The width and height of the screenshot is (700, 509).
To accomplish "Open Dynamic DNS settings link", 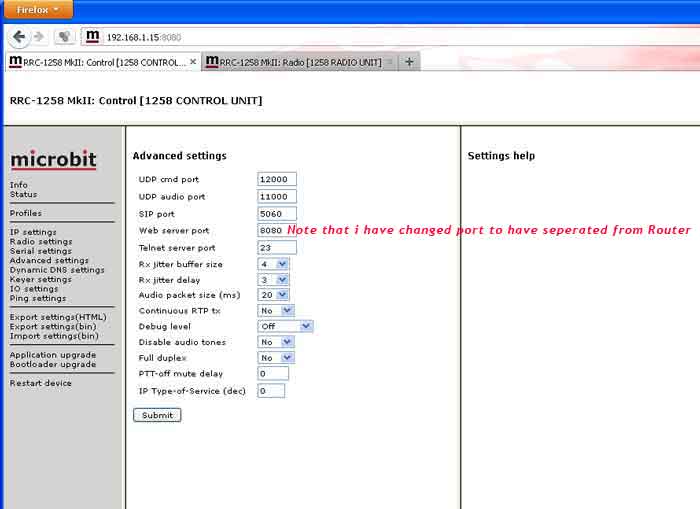I will (x=57, y=270).
